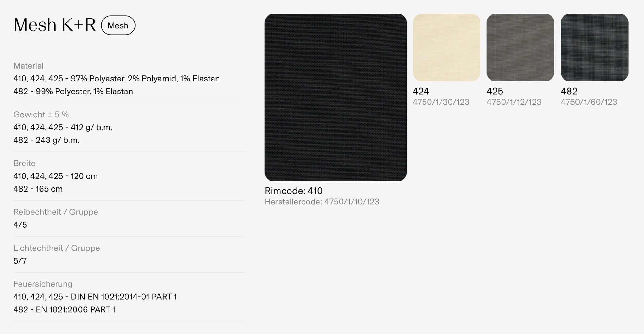Image resolution: width=644 pixels, height=334 pixels.
Task: Click the Mesh K+R title
Action: (x=55, y=25)
